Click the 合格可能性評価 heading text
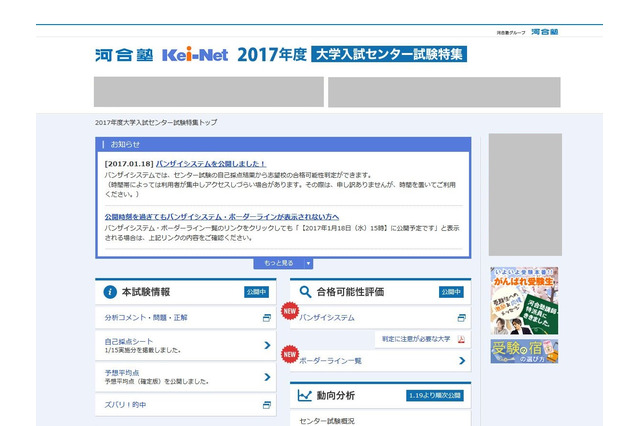Screen dimensions: 640x426 click(x=351, y=292)
